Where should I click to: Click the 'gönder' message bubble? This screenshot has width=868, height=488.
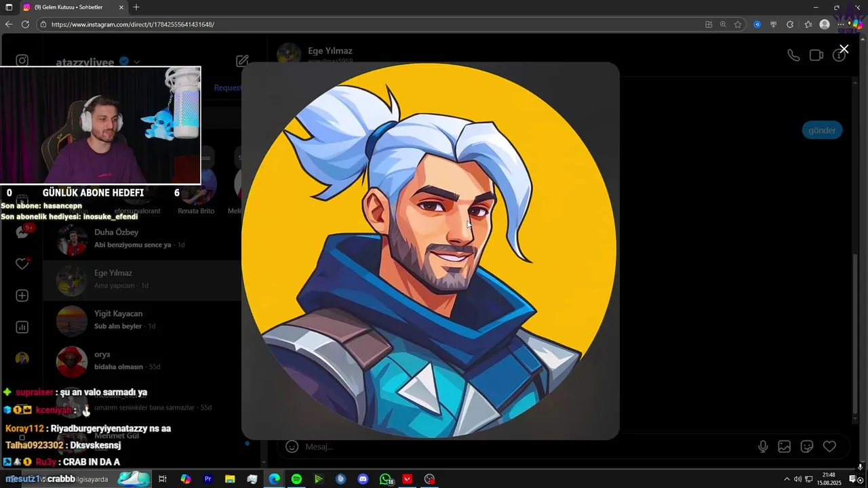pyautogui.click(x=822, y=130)
